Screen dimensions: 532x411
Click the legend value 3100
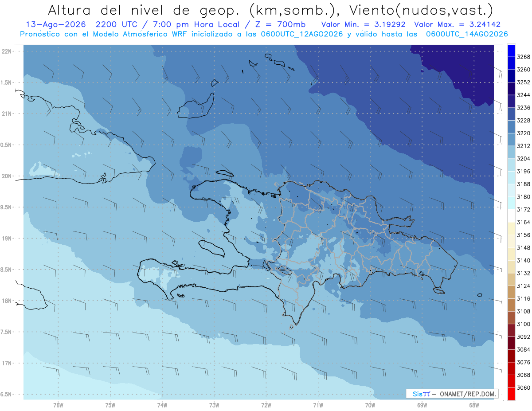pyautogui.click(x=524, y=324)
